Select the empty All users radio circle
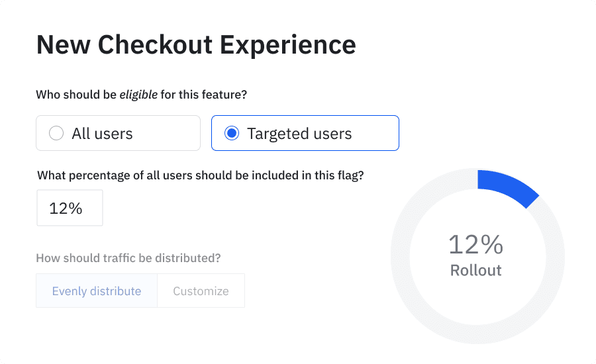 pos(56,134)
